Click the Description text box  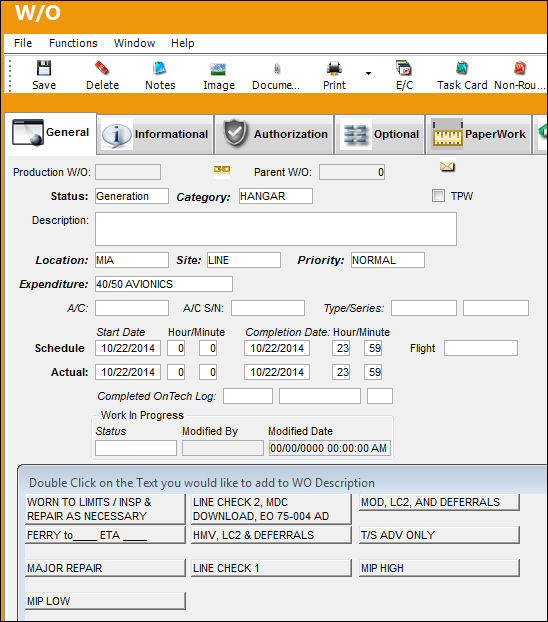click(x=276, y=229)
